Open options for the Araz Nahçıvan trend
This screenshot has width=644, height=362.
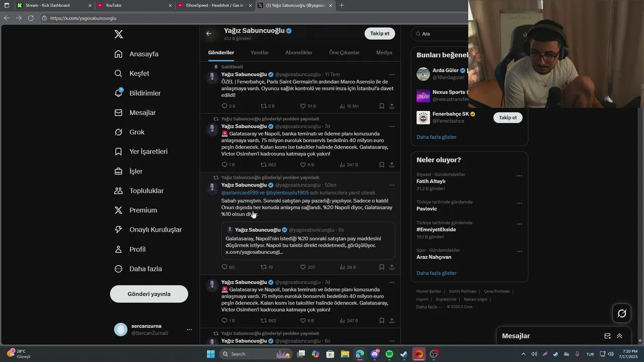tap(519, 251)
